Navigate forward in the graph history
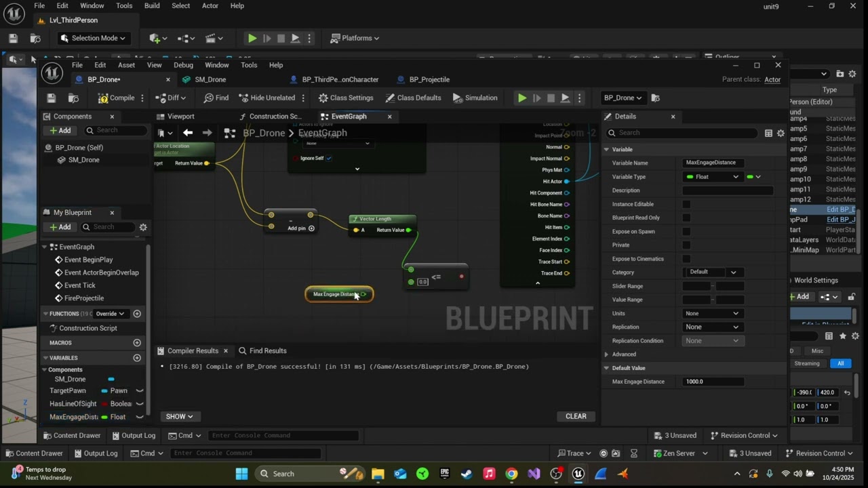 click(208, 133)
